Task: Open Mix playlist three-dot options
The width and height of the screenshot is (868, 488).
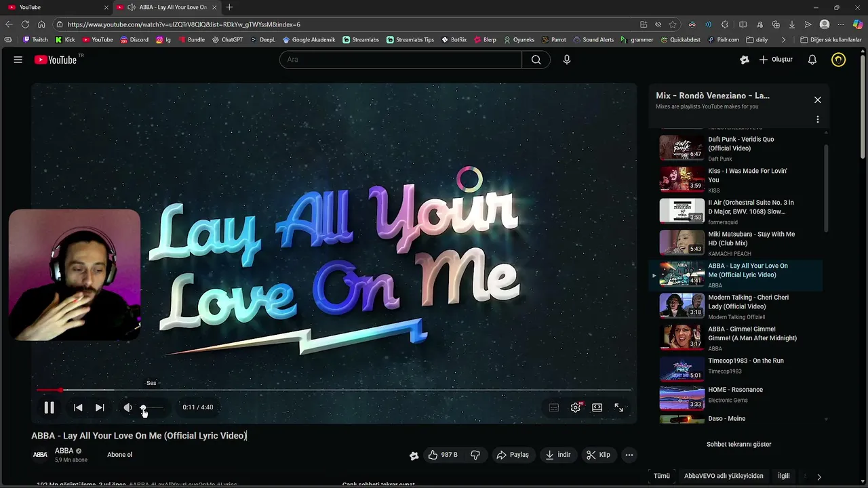Action: pyautogui.click(x=818, y=119)
